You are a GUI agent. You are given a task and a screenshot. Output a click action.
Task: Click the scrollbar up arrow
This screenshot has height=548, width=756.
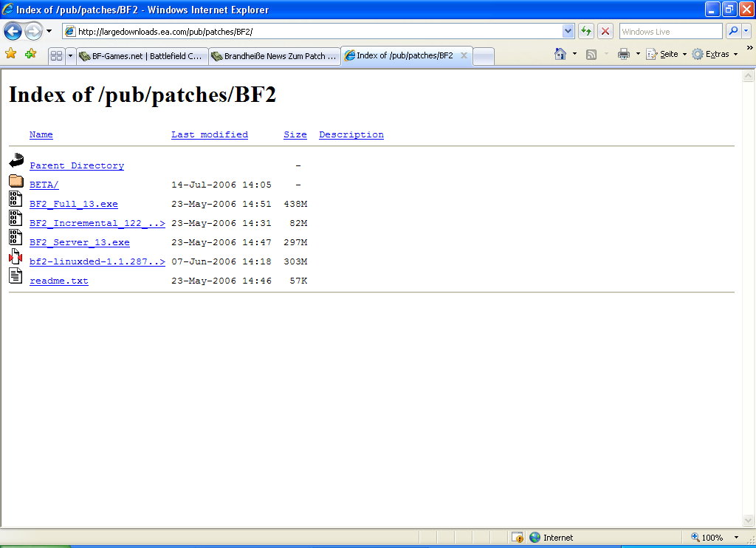click(x=749, y=75)
